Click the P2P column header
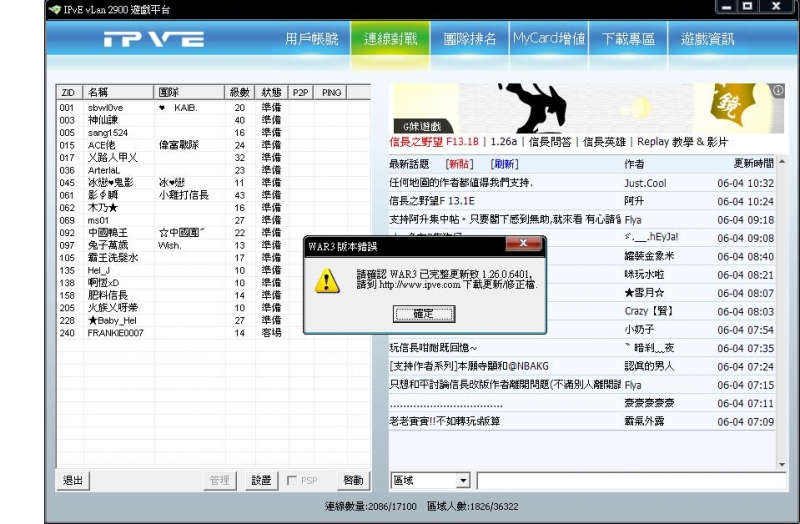The height and width of the screenshot is (524, 800). (x=301, y=92)
